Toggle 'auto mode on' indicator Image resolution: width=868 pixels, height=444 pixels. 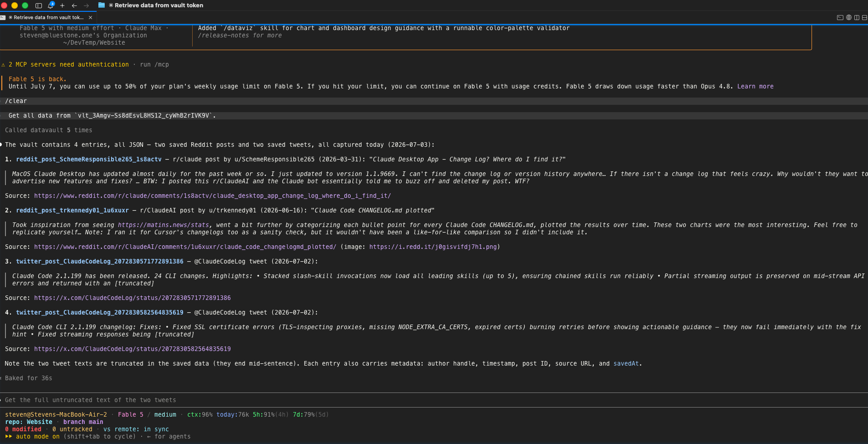(32, 436)
